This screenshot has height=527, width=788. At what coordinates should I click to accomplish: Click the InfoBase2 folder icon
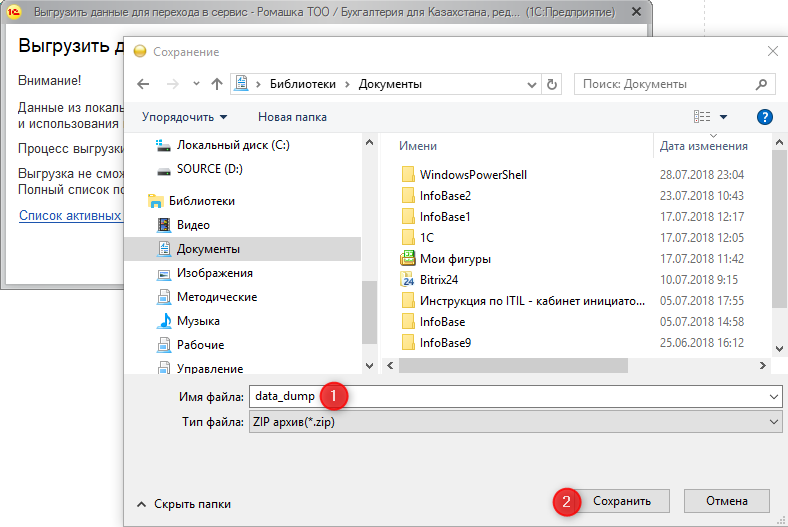[408, 195]
